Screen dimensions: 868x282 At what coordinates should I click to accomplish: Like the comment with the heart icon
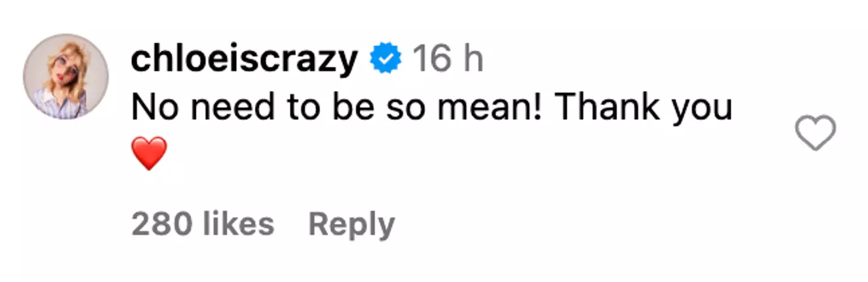pyautogui.click(x=816, y=133)
